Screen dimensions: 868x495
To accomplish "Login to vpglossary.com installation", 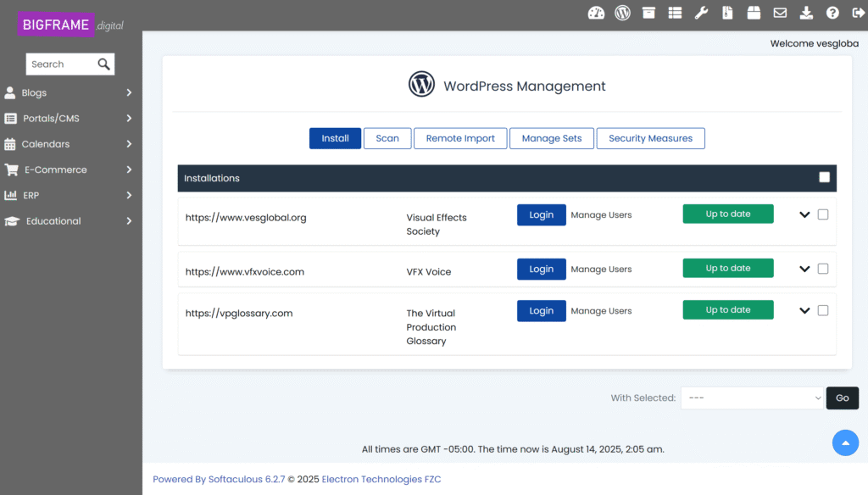I will 542,310.
